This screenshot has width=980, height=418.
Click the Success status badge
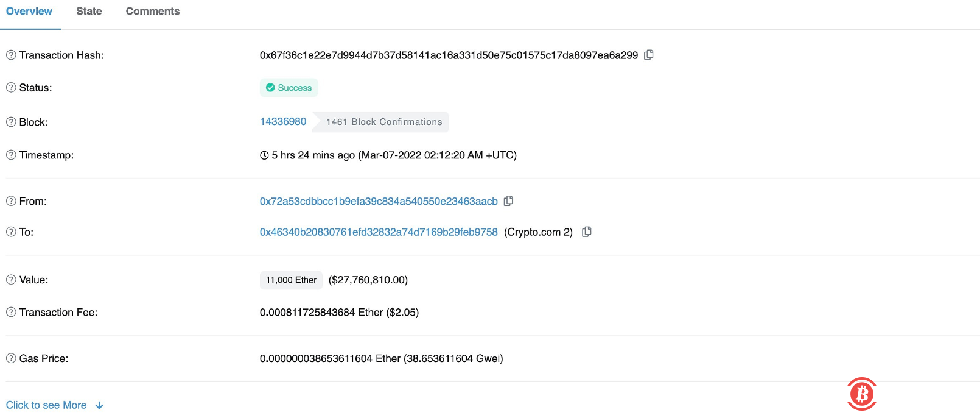coord(289,87)
